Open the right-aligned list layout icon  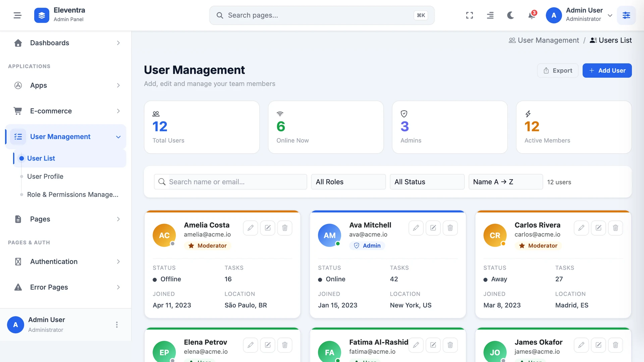[490, 15]
